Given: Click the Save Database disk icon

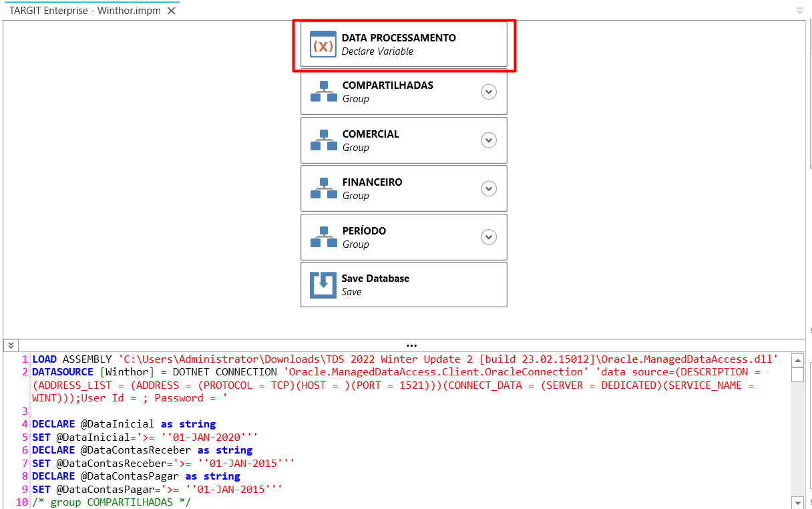Looking at the screenshot, I should [x=323, y=285].
